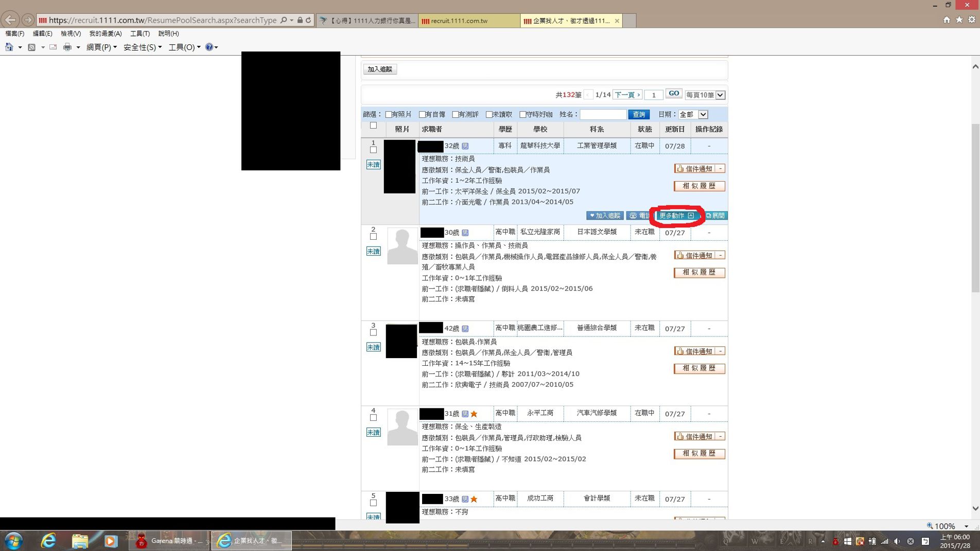Open the 日期 全部 date dropdown
Viewport: 980px width, 551px height.
(693, 114)
